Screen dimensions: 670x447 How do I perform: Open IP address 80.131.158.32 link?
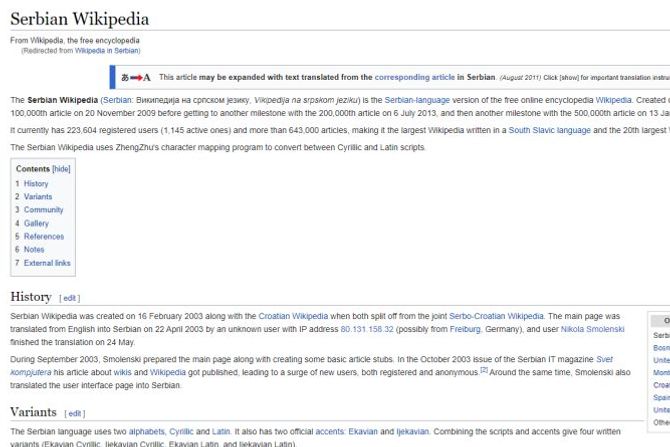point(367,329)
